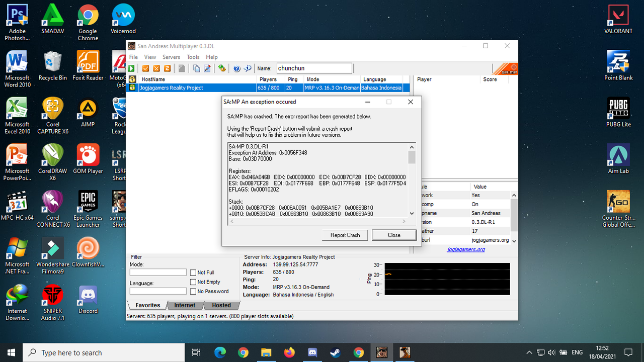Tick the Not Full filter checkbox
This screenshot has height=362, width=644.
[193, 273]
